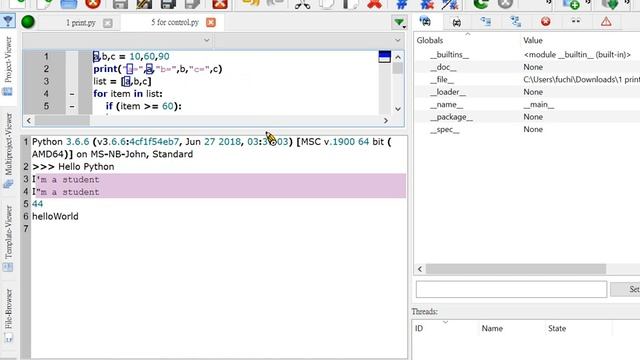The image size is (640, 360).
Task: Click the Set filter button
Action: click(x=625, y=289)
